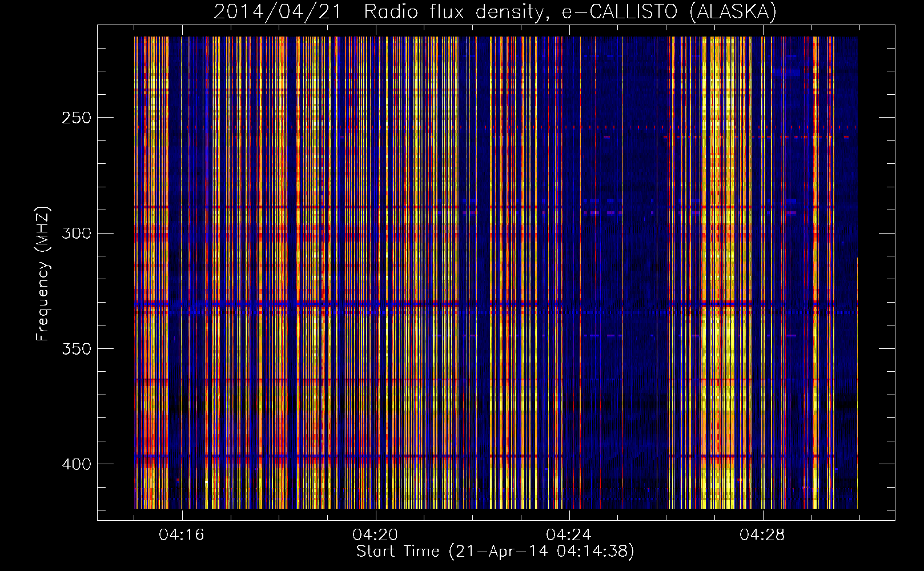Click the 'Frequency (MHZ)' axis label
The image size is (924, 571).
tap(43, 274)
